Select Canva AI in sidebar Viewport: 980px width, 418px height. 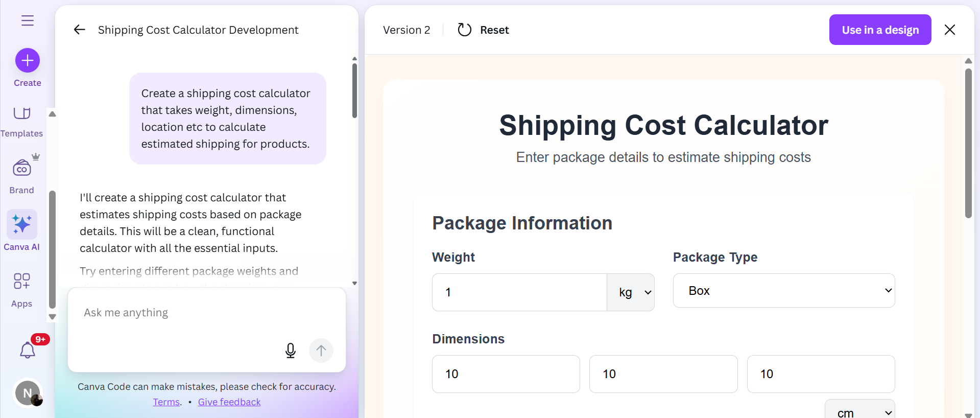[21, 231]
